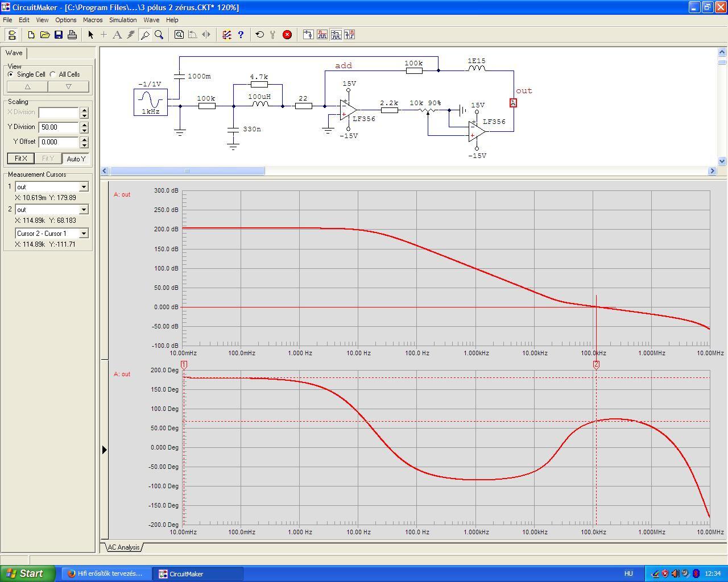Image resolution: width=728 pixels, height=582 pixels.
Task: Click the Reset simulation icon
Action: click(x=260, y=35)
